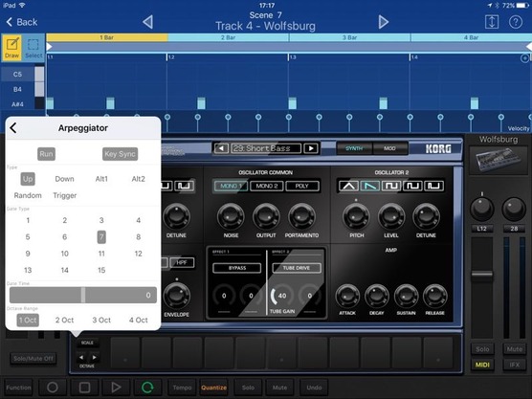Select Random arpeggiator type

coord(28,195)
